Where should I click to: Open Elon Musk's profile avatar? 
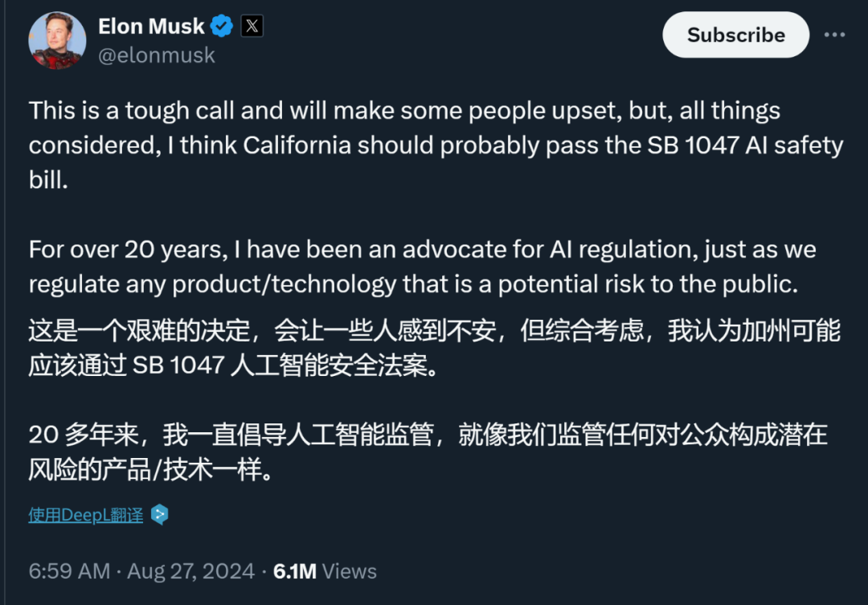[x=57, y=40]
